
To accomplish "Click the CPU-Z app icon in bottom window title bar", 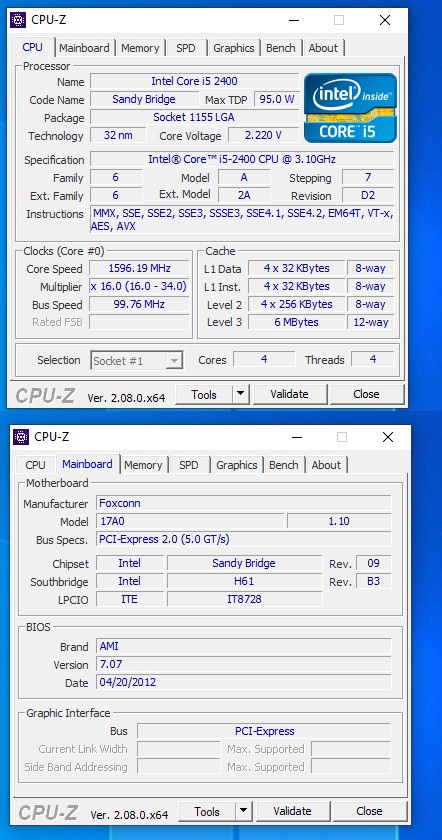I will [x=21, y=437].
